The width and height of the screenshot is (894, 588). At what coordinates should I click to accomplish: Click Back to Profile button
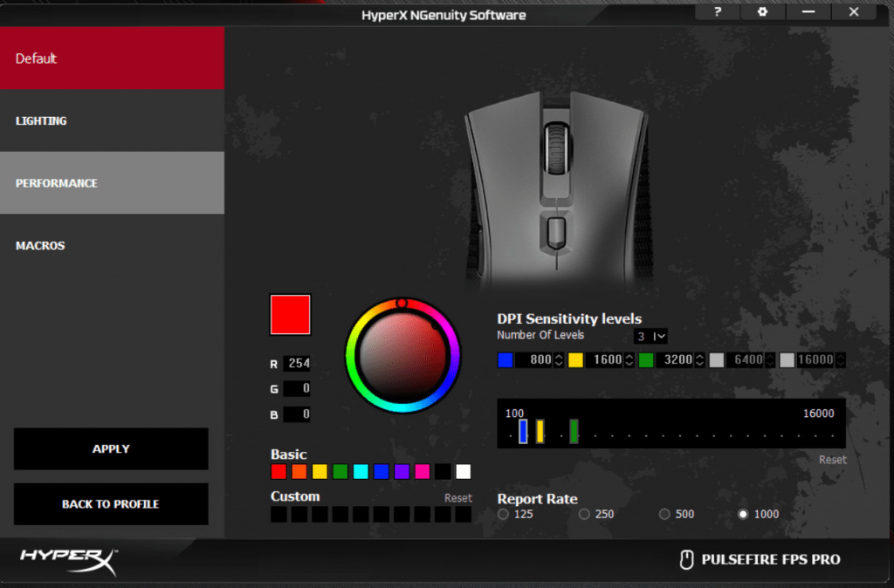coord(111,504)
